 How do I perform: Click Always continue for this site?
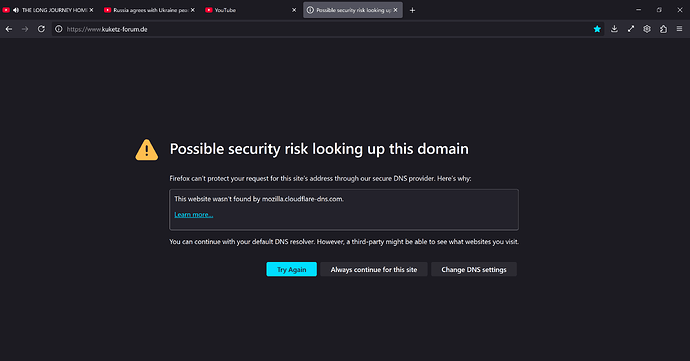pyautogui.click(x=374, y=269)
